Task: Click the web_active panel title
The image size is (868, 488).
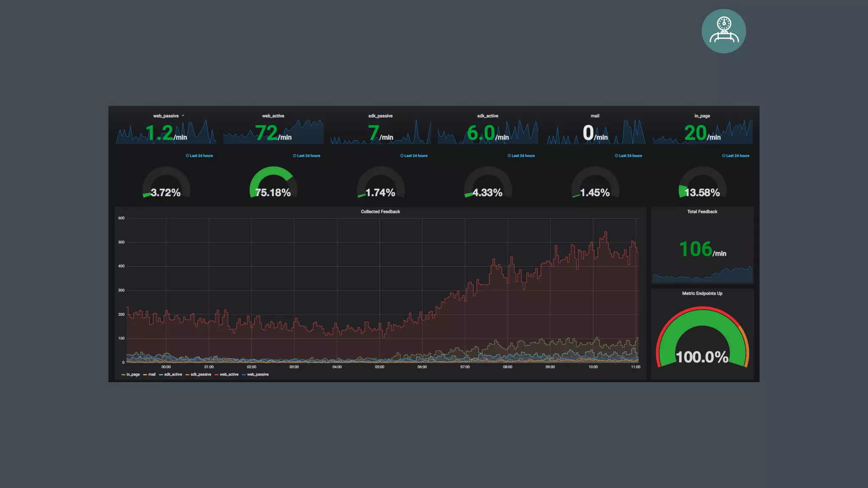Action: pyautogui.click(x=273, y=116)
